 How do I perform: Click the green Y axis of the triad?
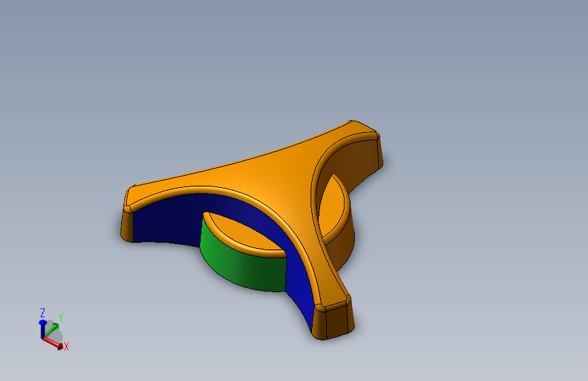pos(52,331)
